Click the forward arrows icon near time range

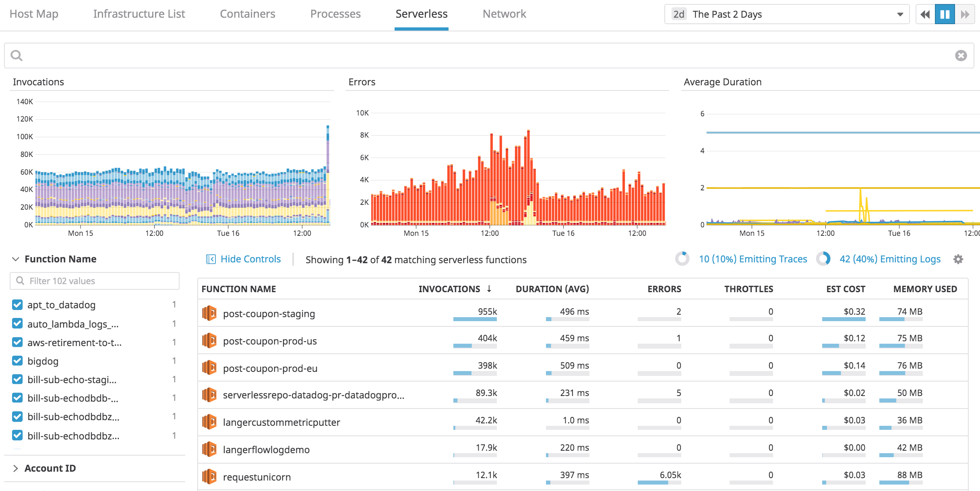[966, 14]
